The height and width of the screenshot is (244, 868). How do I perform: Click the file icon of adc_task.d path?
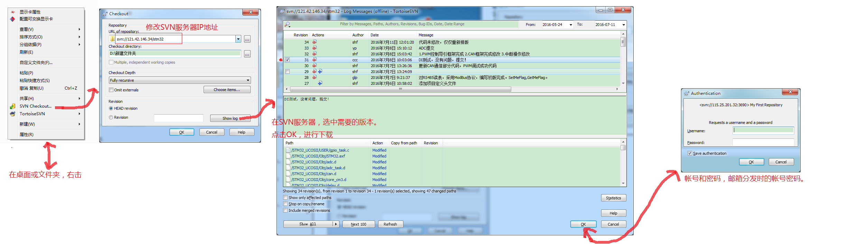click(x=288, y=168)
